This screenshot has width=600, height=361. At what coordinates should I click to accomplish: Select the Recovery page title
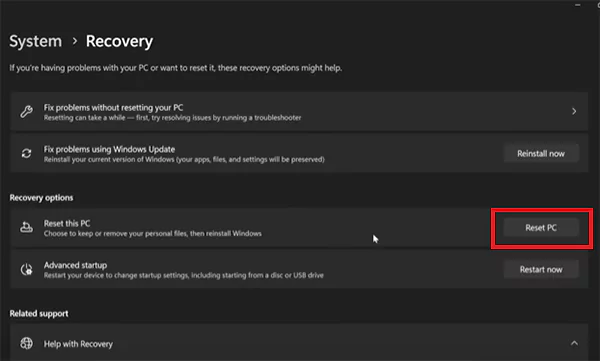(119, 41)
